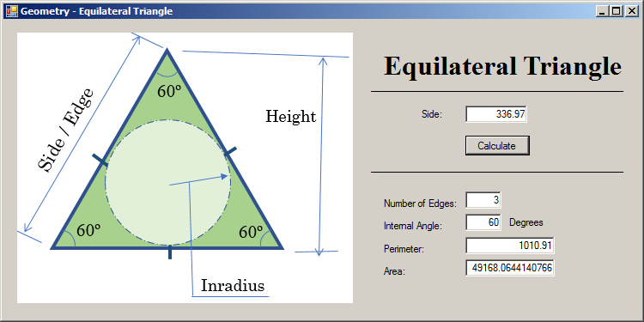644x322 pixels.
Task: Select the Number of Edges text box
Action: pos(483,200)
